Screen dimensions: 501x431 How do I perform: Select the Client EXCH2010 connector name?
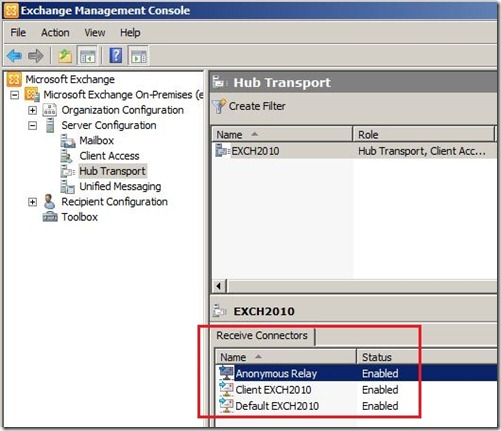tap(273, 390)
